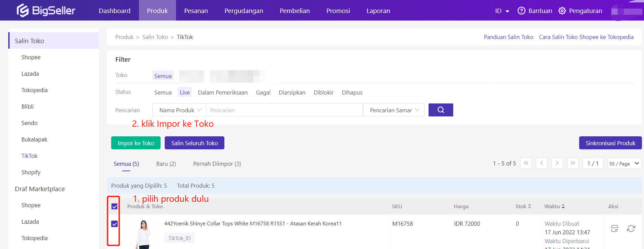Screen dimensions: 644x249
Task: Select Blibli in sidebar
Action: pyautogui.click(x=27, y=107)
